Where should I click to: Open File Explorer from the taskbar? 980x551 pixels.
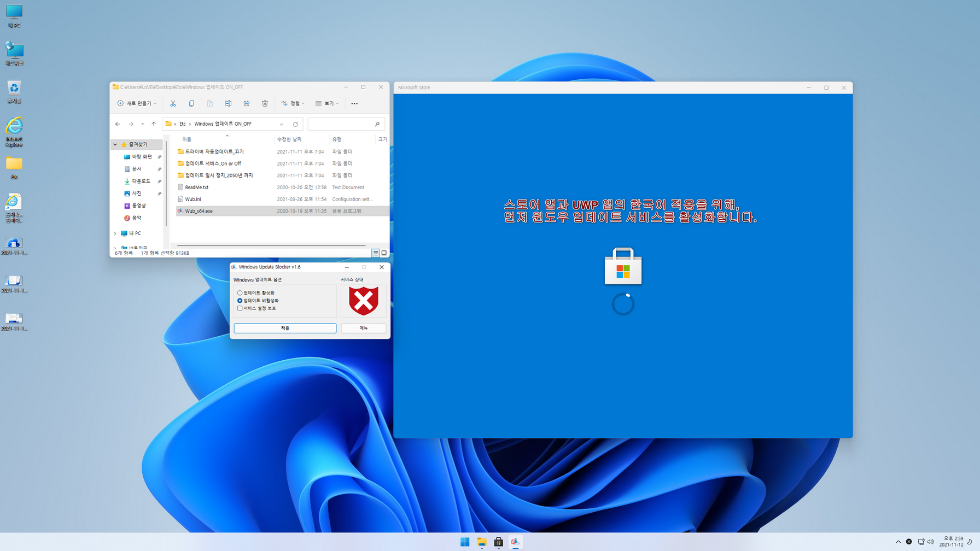(482, 542)
